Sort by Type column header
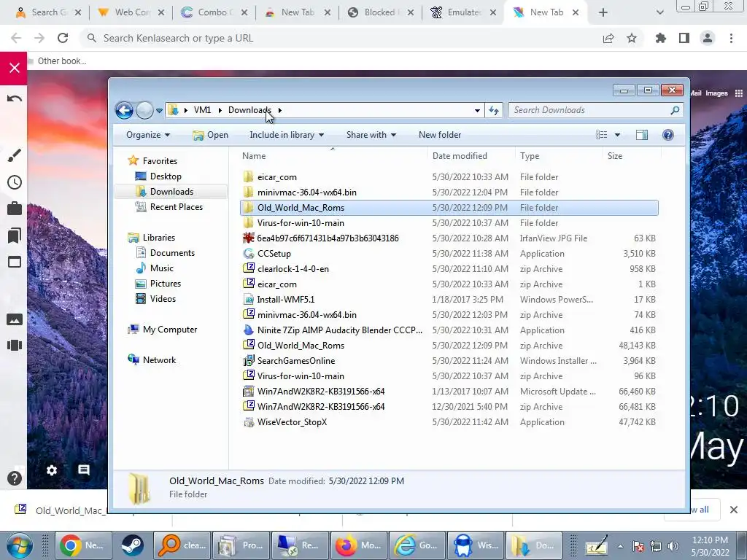The image size is (747, 560). 530,156
